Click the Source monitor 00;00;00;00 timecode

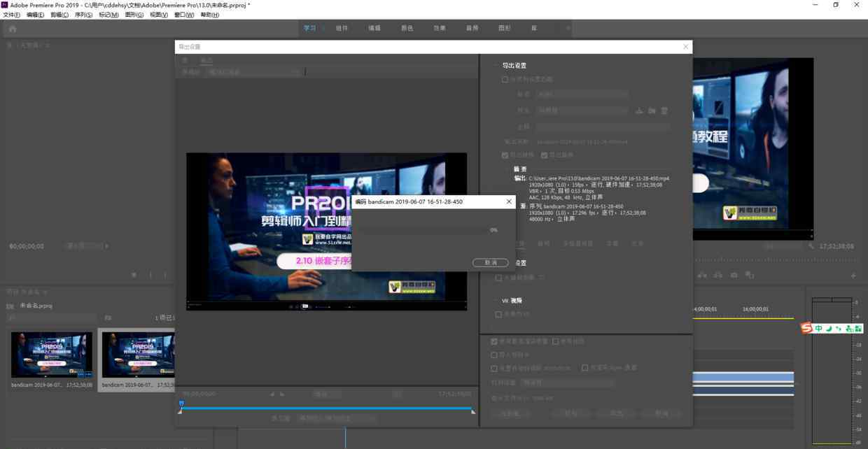[27, 246]
